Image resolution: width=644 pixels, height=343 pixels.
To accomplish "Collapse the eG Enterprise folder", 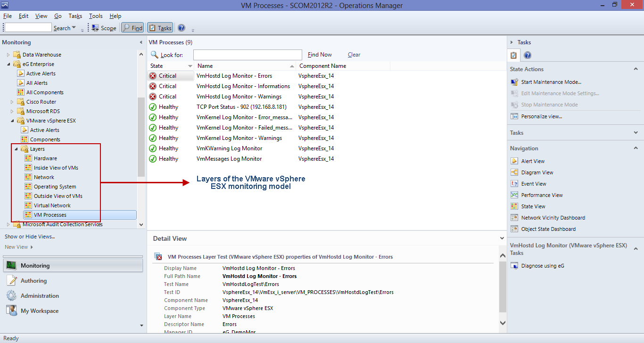I will (x=8, y=64).
